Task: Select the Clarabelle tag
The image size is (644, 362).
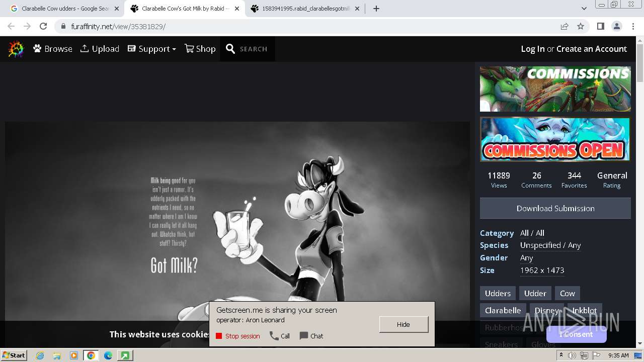Action: (503, 310)
